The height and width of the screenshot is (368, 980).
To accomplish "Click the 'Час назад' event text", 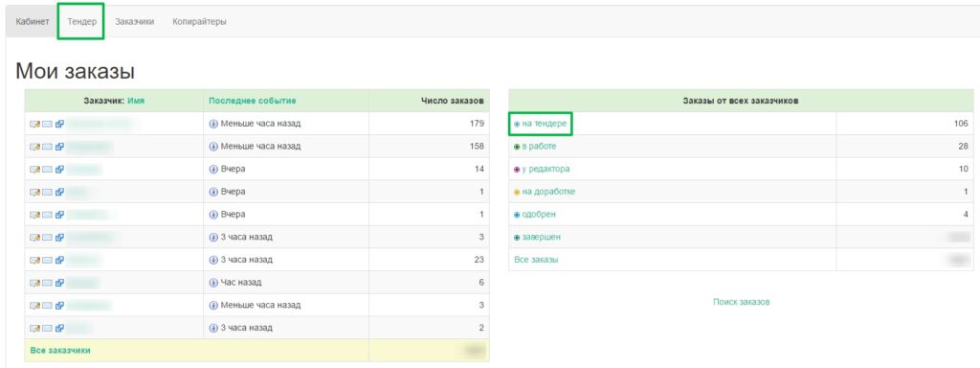I will [241, 283].
